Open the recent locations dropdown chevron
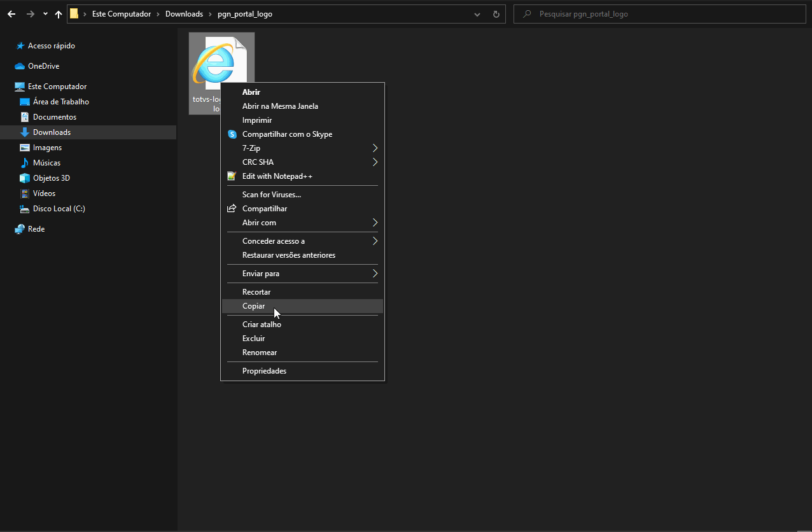This screenshot has height=532, width=812. [45, 14]
